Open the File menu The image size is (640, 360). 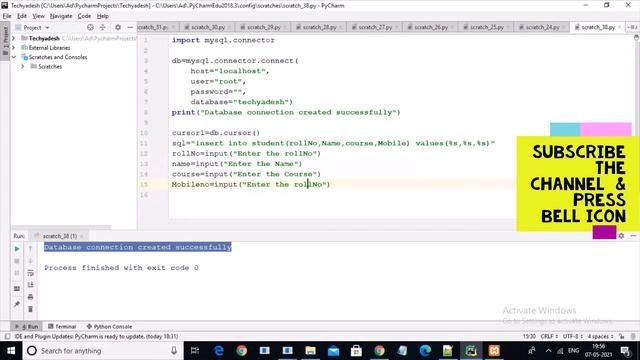pyautogui.click(x=7, y=16)
